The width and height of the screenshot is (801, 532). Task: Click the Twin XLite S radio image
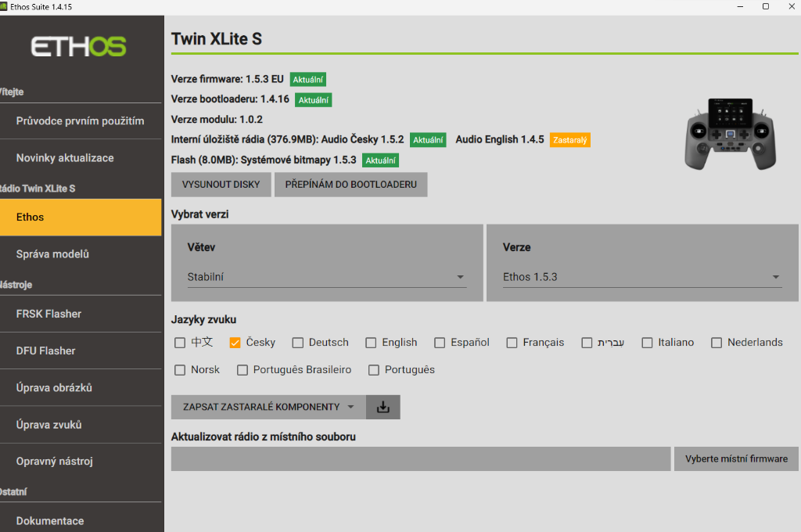pyautogui.click(x=729, y=135)
